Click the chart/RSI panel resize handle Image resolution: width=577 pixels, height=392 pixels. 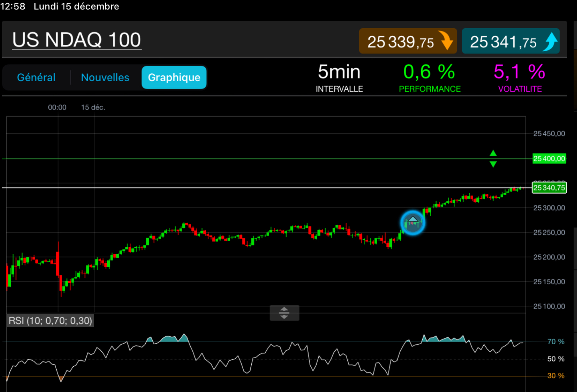point(284,313)
